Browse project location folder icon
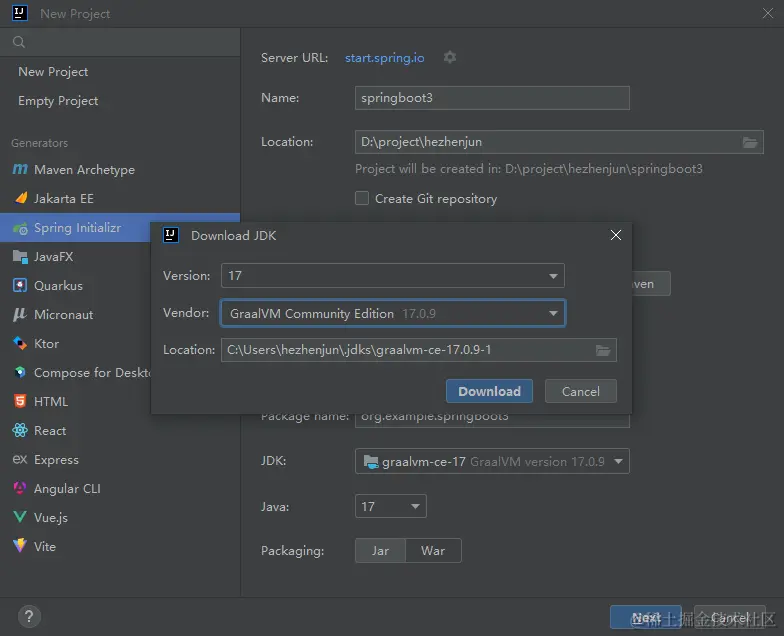 (x=750, y=142)
